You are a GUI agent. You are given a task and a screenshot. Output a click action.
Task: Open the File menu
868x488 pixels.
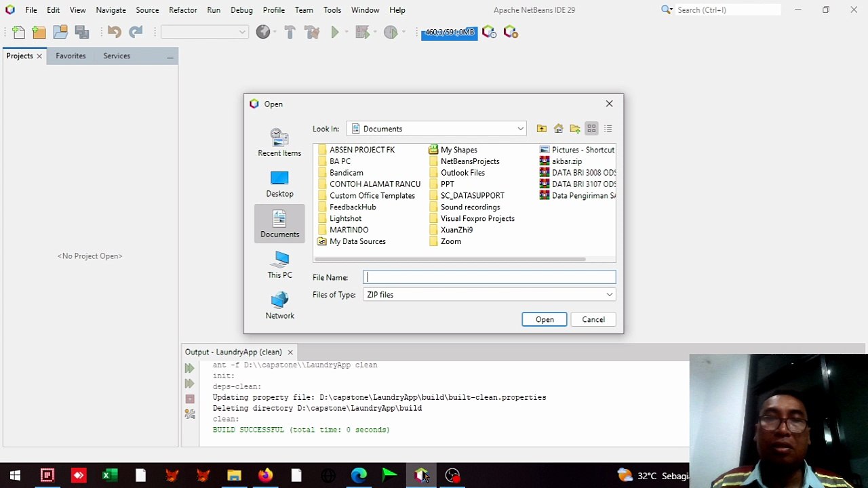pyautogui.click(x=31, y=10)
